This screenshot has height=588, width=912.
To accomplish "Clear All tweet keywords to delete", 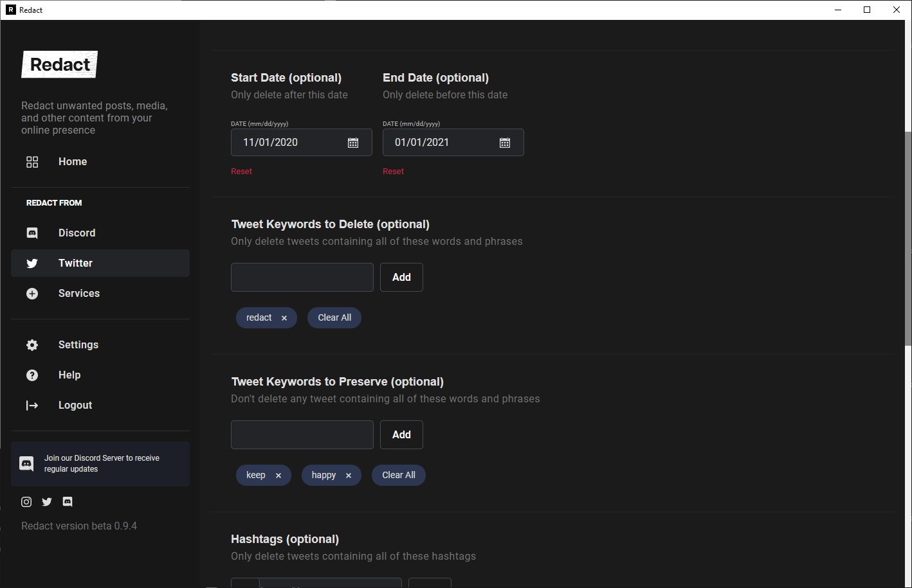I will 334,317.
